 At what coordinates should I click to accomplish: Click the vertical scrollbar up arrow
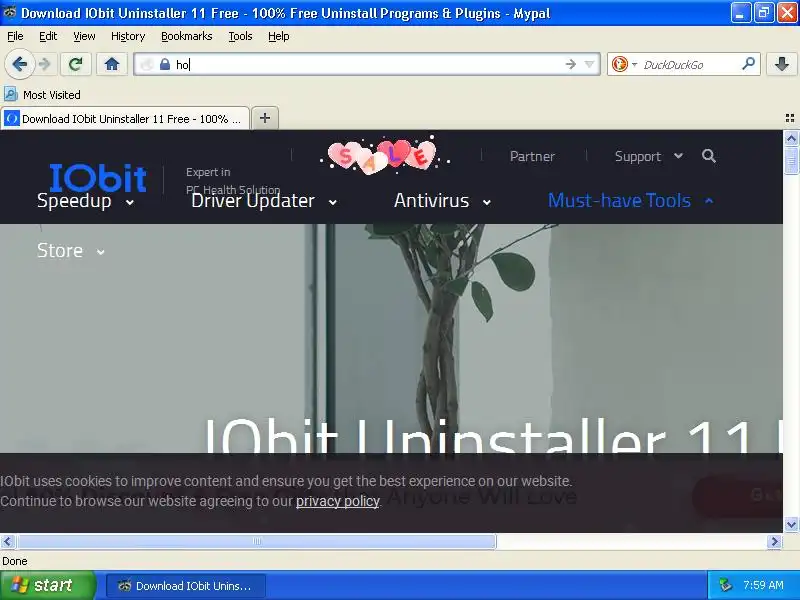791,138
